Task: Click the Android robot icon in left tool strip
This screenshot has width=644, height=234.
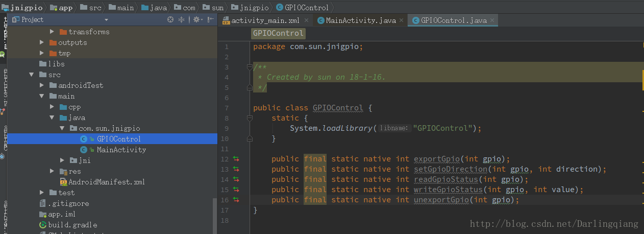Action: coord(3,54)
